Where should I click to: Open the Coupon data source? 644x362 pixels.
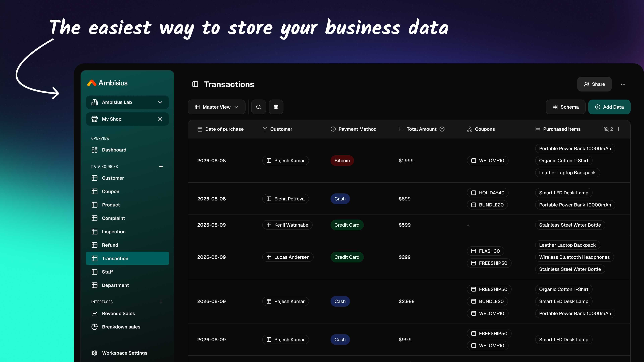[127, 192]
